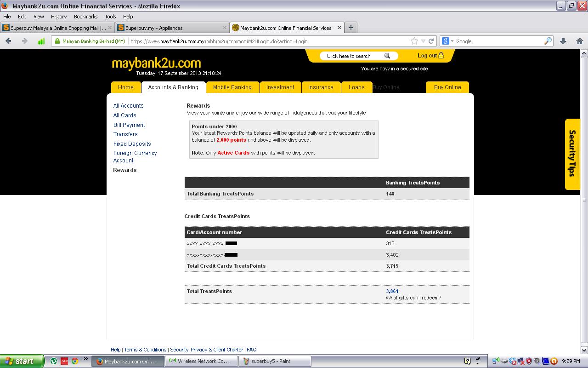Open the Investment tab
This screenshot has height=368, width=588.
pyautogui.click(x=280, y=87)
